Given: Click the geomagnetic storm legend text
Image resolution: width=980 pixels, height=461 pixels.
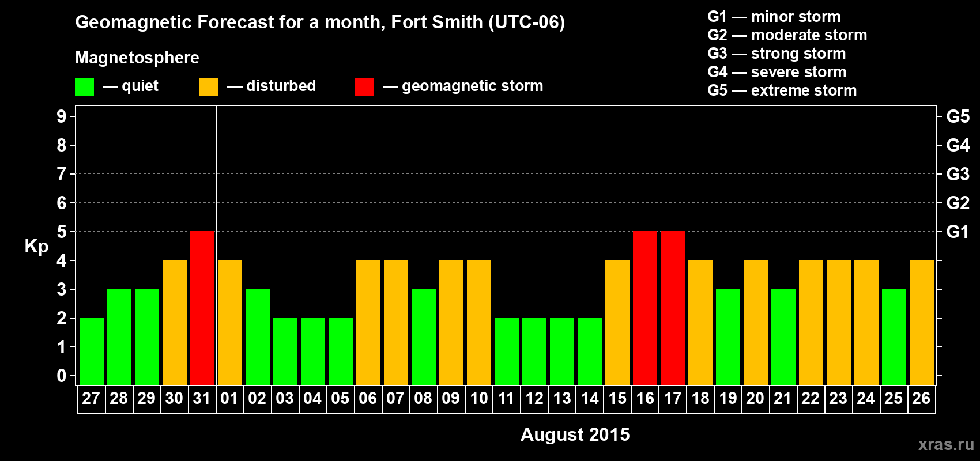Looking at the screenshot, I should tap(473, 86).
